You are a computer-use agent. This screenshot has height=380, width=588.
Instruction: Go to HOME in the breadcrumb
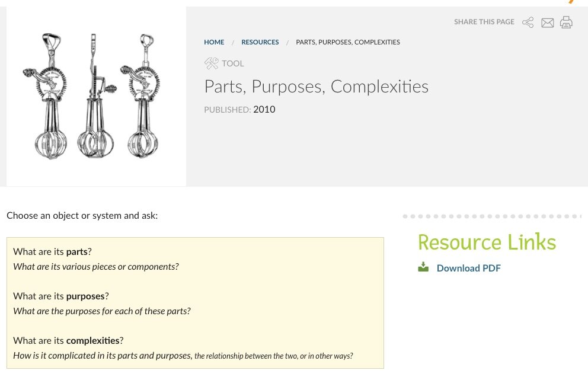[214, 42]
